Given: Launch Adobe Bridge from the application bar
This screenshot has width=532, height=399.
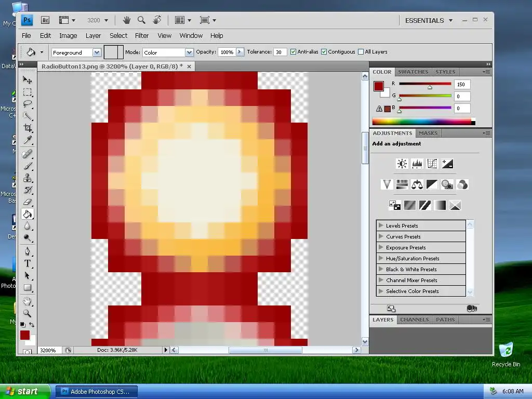Looking at the screenshot, I should (x=45, y=20).
